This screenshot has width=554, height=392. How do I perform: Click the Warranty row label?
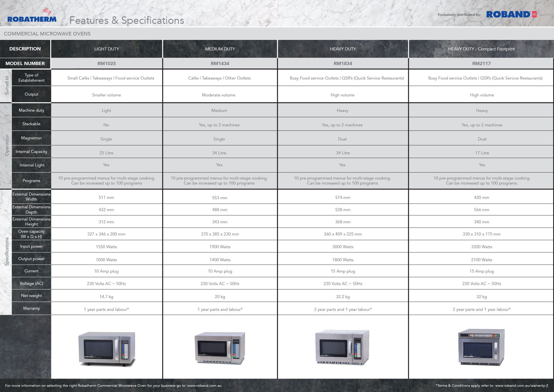[31, 308]
